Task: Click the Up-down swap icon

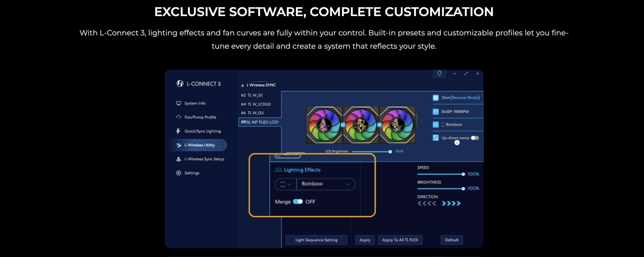Action: (x=436, y=138)
